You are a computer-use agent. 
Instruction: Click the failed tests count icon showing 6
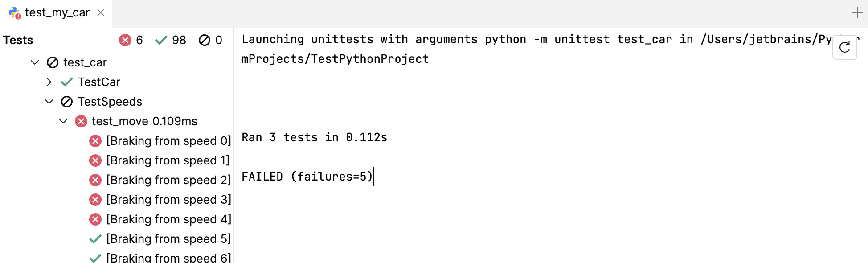[126, 40]
